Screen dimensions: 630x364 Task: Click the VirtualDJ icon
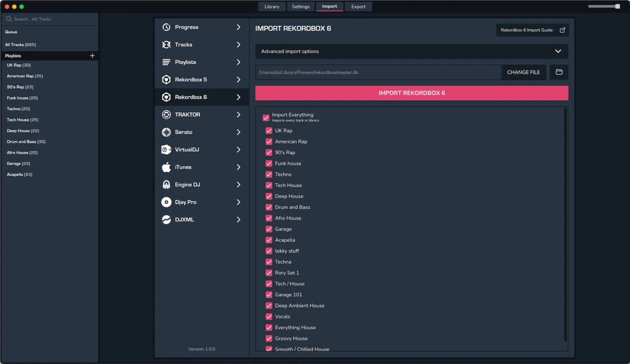(166, 150)
